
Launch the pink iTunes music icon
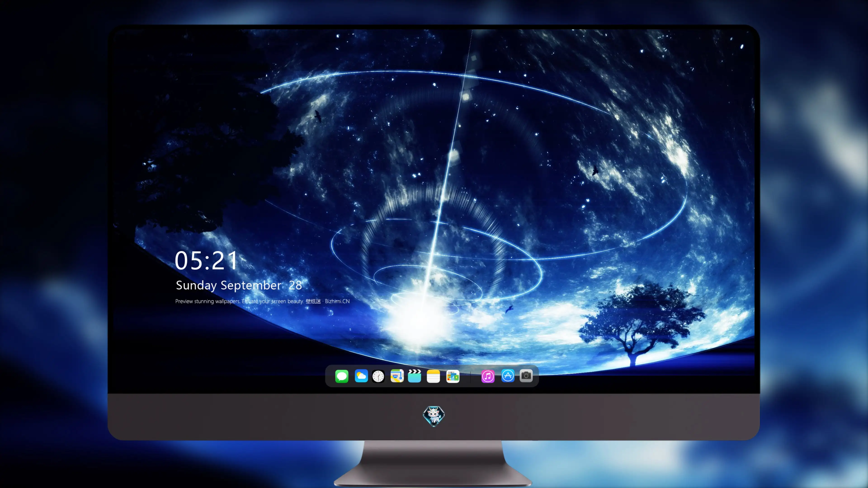coord(488,376)
